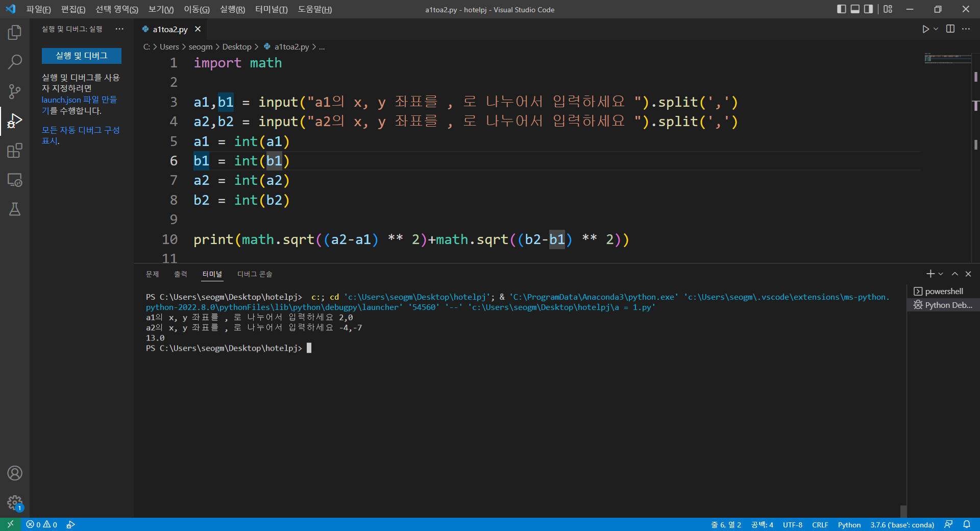This screenshot has width=980, height=531.
Task: Open Run and Debug view icon
Action: [x=15, y=121]
